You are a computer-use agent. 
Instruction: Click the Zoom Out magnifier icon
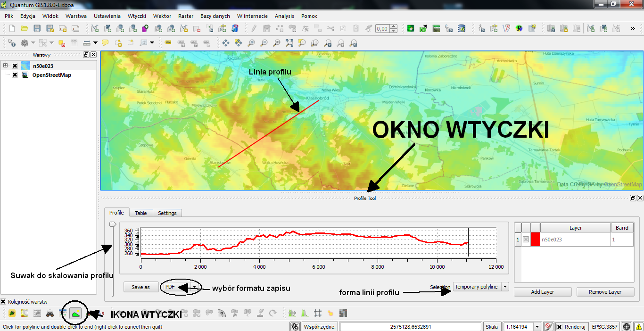264,42
